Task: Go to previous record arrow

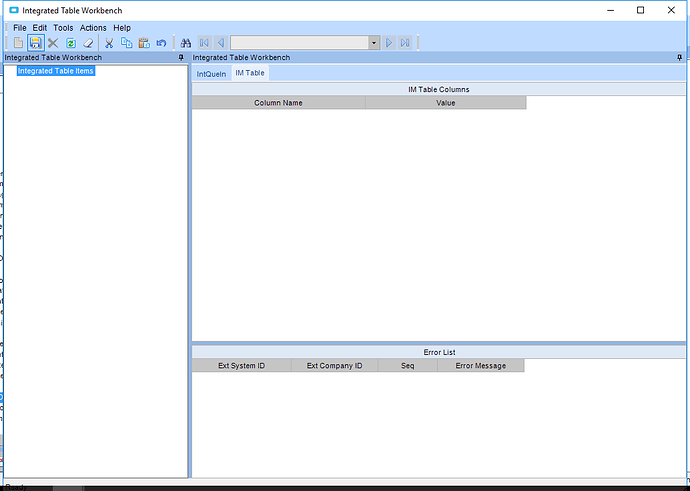Action: click(221, 43)
